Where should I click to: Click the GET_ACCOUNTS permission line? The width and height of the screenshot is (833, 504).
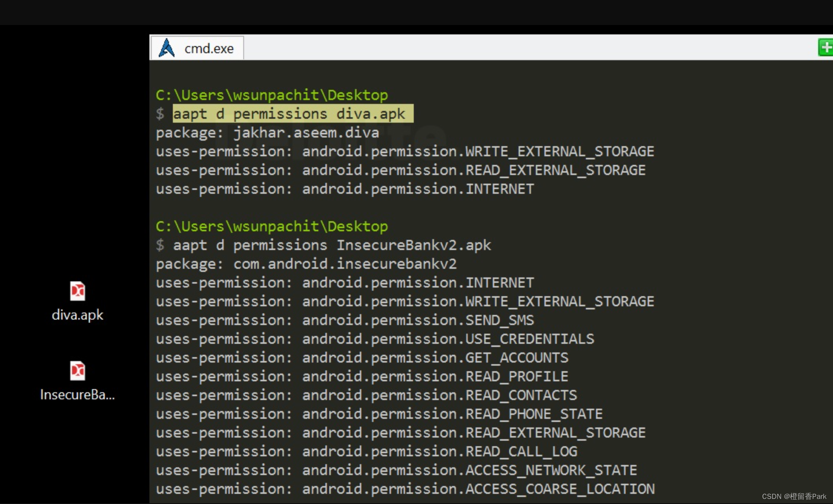[362, 357]
